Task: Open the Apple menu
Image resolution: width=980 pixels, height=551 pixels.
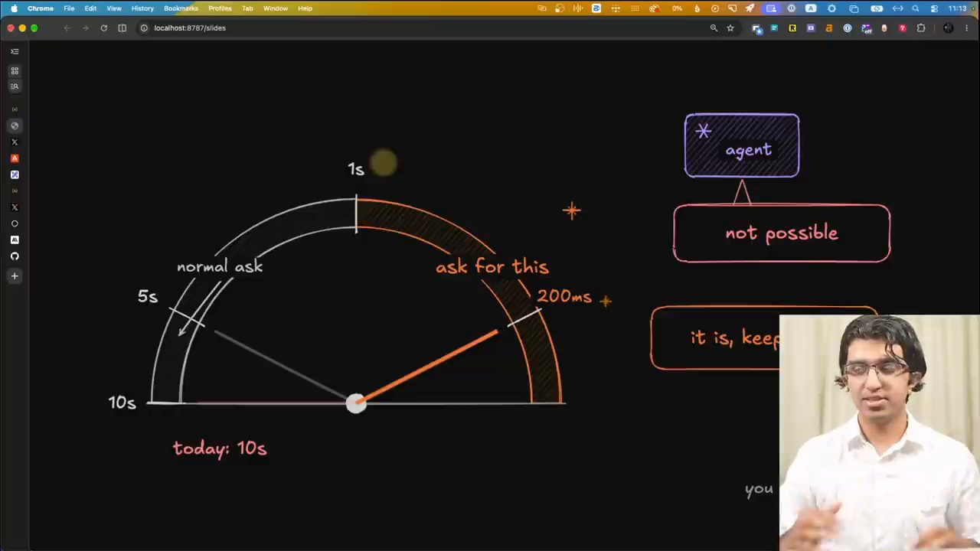Action: tap(14, 8)
